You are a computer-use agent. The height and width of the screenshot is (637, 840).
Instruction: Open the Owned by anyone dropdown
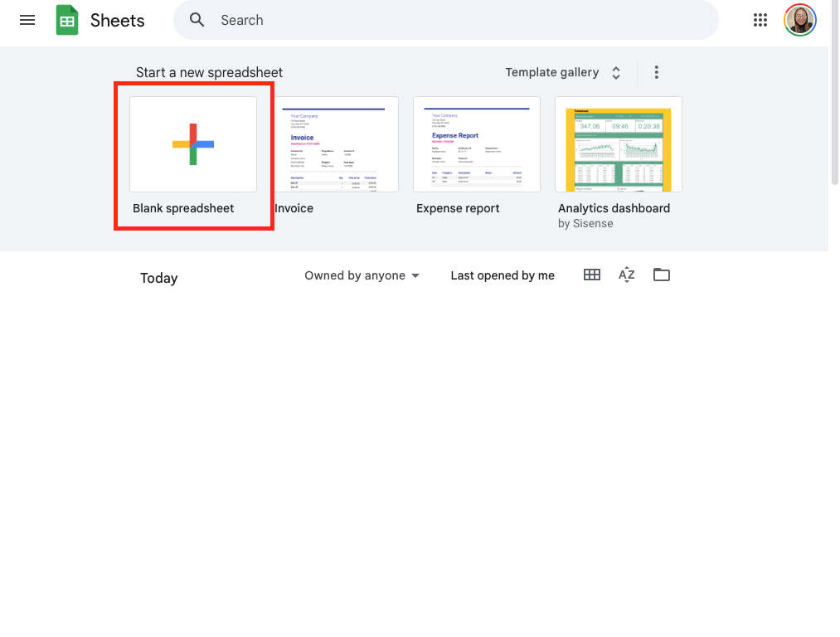(x=362, y=275)
